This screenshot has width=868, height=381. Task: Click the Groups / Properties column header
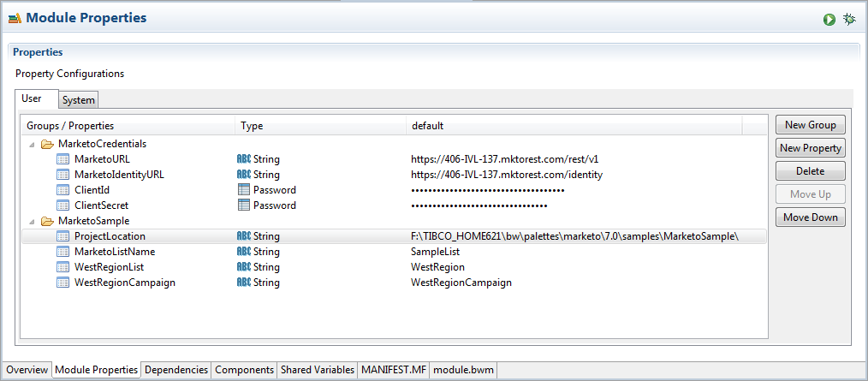(x=128, y=126)
